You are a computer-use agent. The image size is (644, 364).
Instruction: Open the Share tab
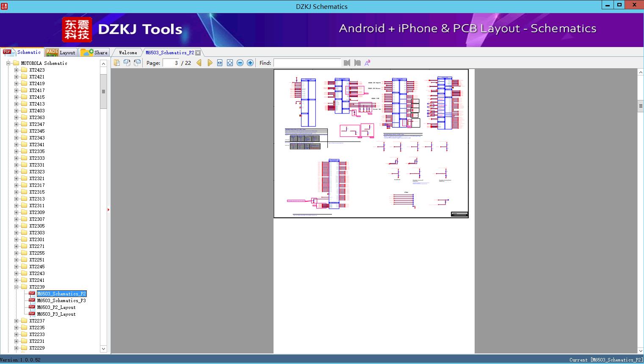coord(94,53)
